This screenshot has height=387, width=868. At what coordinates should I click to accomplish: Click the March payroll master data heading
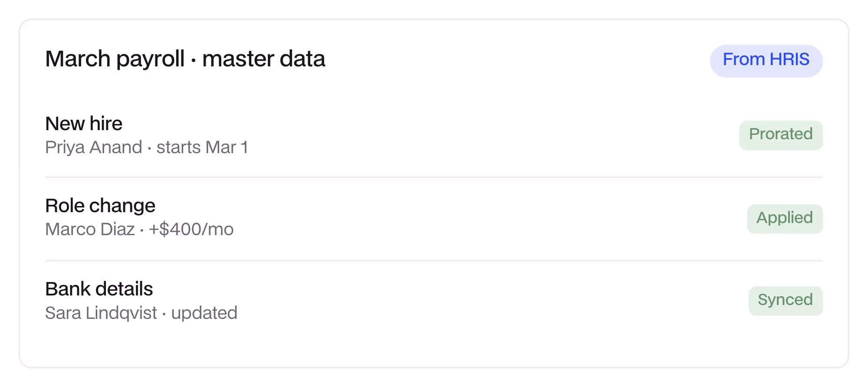point(185,59)
